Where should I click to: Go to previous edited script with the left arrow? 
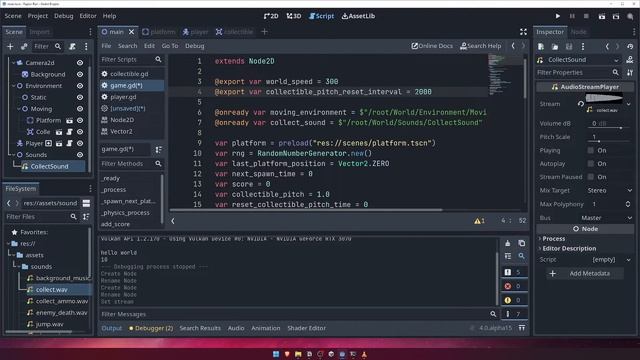(513, 46)
